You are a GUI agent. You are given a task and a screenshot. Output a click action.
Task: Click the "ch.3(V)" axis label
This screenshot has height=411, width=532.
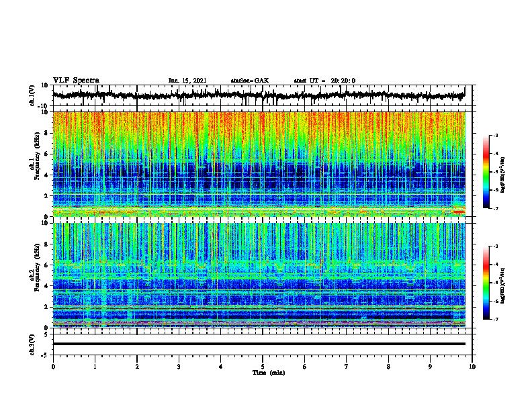click(x=32, y=345)
